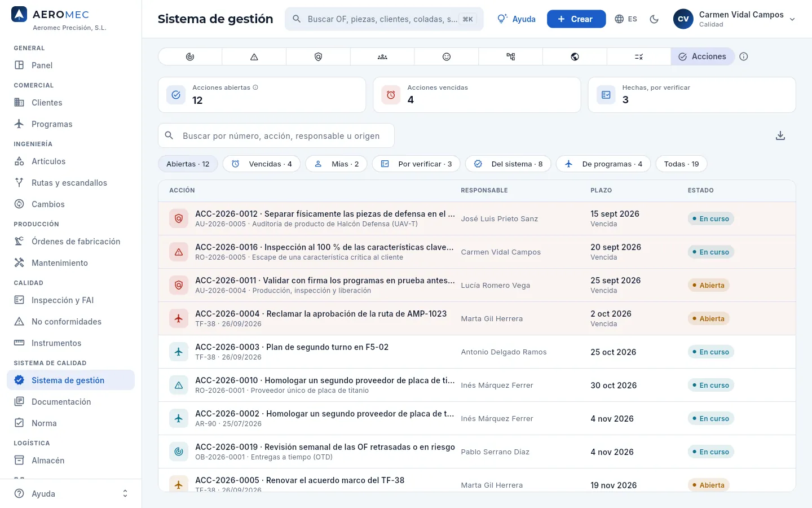Click En curso status of ACC-2026-0010
812x508 pixels.
point(710,385)
